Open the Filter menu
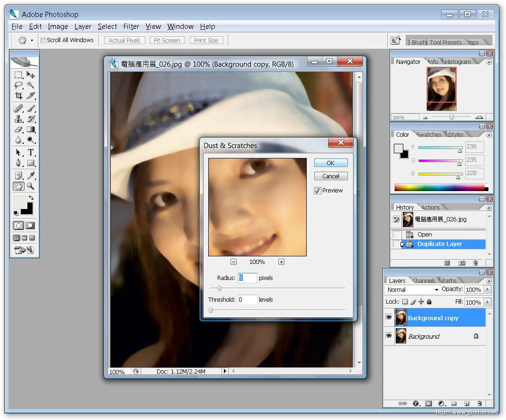Image resolution: width=506 pixels, height=420 pixels. click(x=131, y=26)
